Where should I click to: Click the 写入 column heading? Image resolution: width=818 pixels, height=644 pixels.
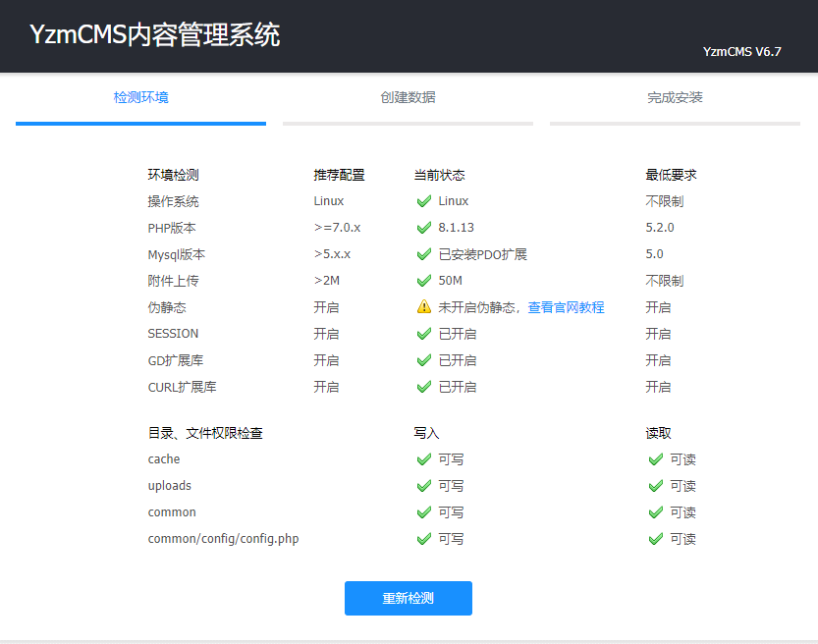pos(426,433)
